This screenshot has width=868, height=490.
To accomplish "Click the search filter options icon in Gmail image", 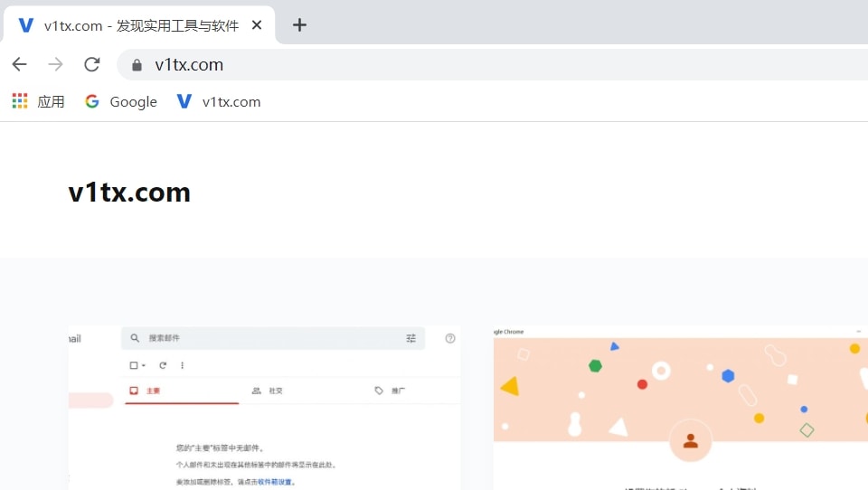I will (410, 338).
